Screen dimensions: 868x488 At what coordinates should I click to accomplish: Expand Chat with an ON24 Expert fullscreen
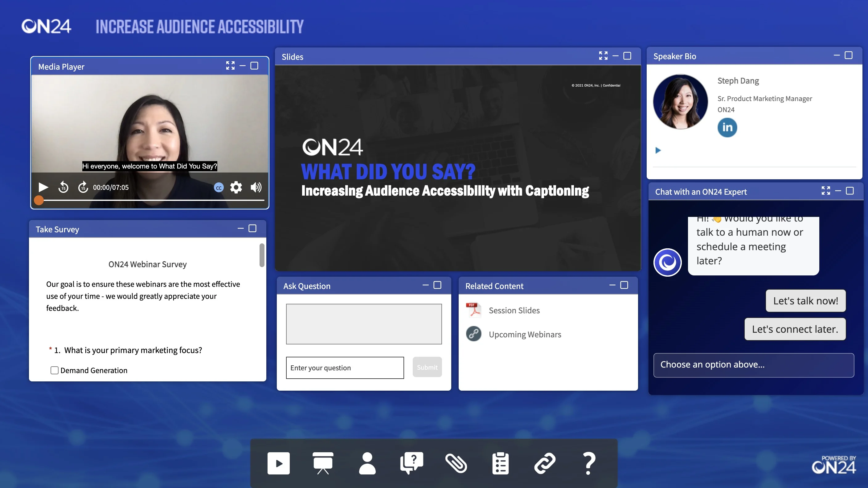coord(825,191)
